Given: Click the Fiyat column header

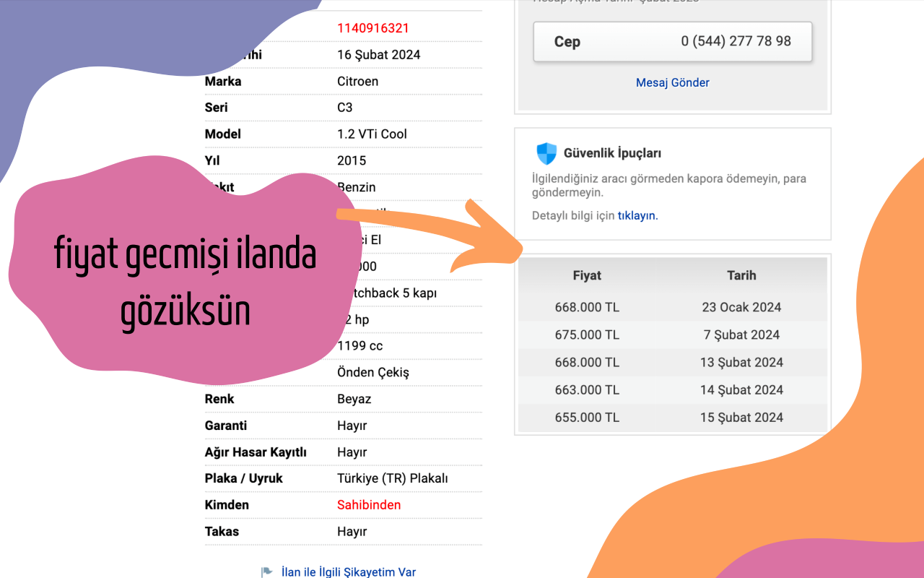Looking at the screenshot, I should pos(587,275).
